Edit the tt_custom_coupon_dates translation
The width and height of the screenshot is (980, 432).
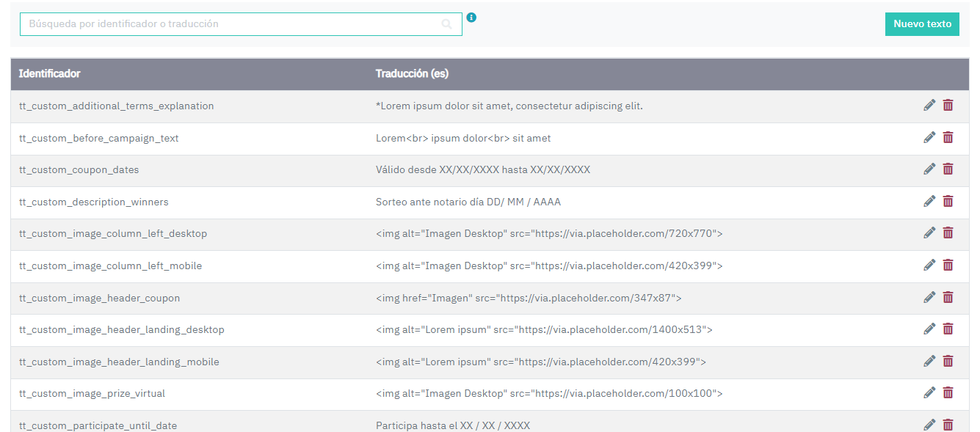pos(929,169)
